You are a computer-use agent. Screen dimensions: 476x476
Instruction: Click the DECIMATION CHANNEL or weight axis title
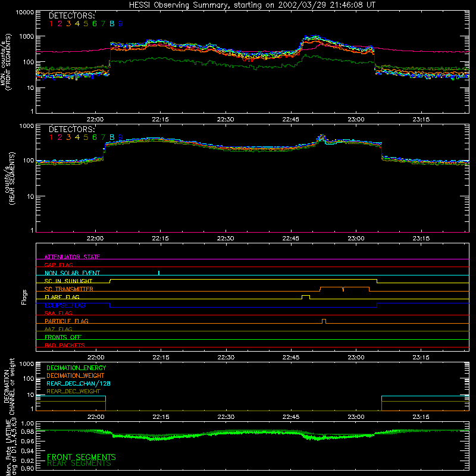(9, 386)
